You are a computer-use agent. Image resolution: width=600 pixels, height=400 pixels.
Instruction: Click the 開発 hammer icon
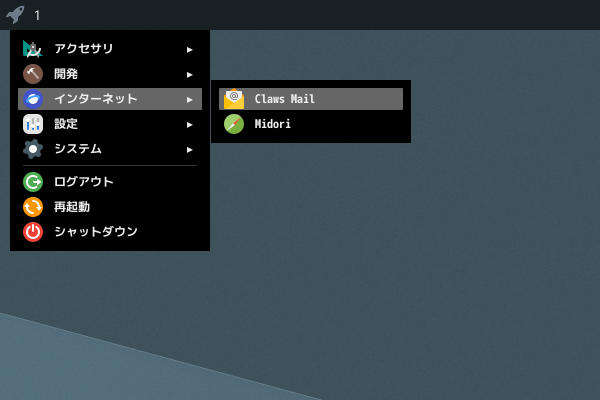pos(33,74)
